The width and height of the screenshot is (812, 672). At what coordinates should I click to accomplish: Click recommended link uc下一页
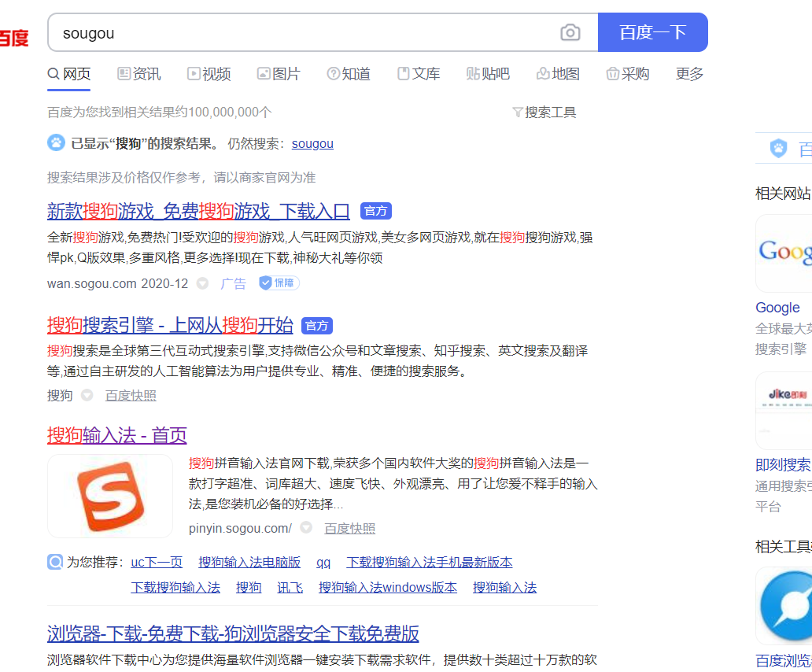tap(157, 563)
